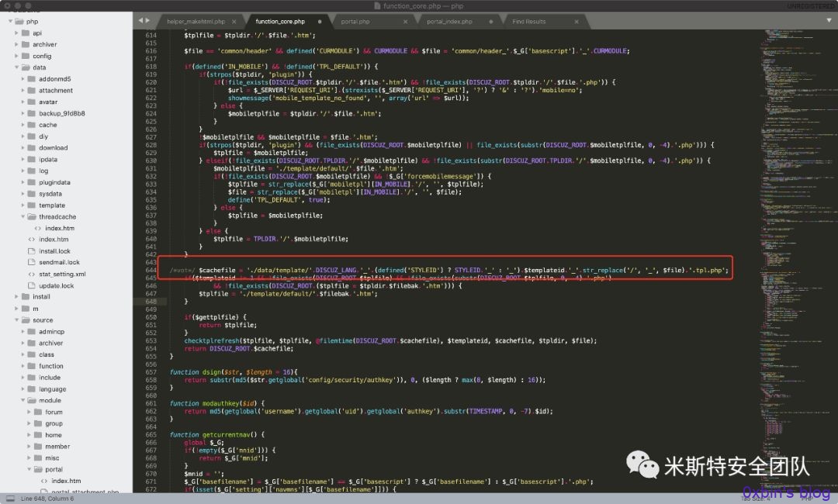This screenshot has width=838, height=504.
Task: Go to previous tab with left arrow
Action: (140, 20)
